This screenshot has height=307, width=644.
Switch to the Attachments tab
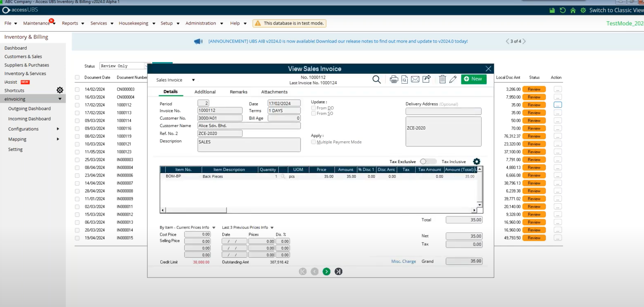point(274,92)
